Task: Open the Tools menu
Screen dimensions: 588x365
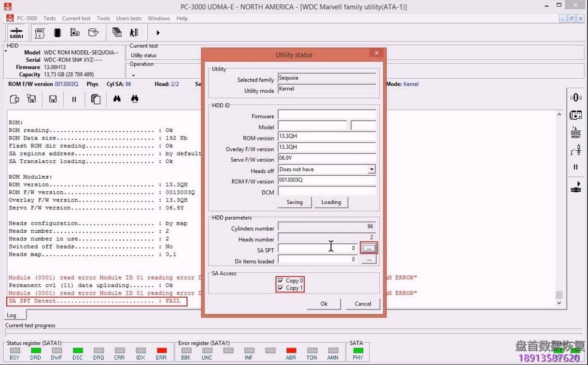Action: 103,18
